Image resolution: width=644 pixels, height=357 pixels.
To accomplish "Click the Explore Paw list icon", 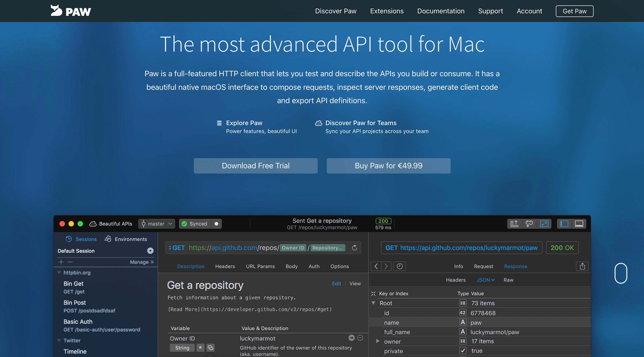I will pos(219,123).
